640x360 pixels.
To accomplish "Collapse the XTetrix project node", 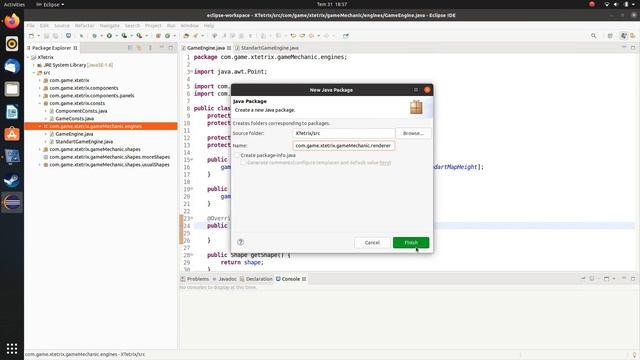I will (x=28, y=58).
